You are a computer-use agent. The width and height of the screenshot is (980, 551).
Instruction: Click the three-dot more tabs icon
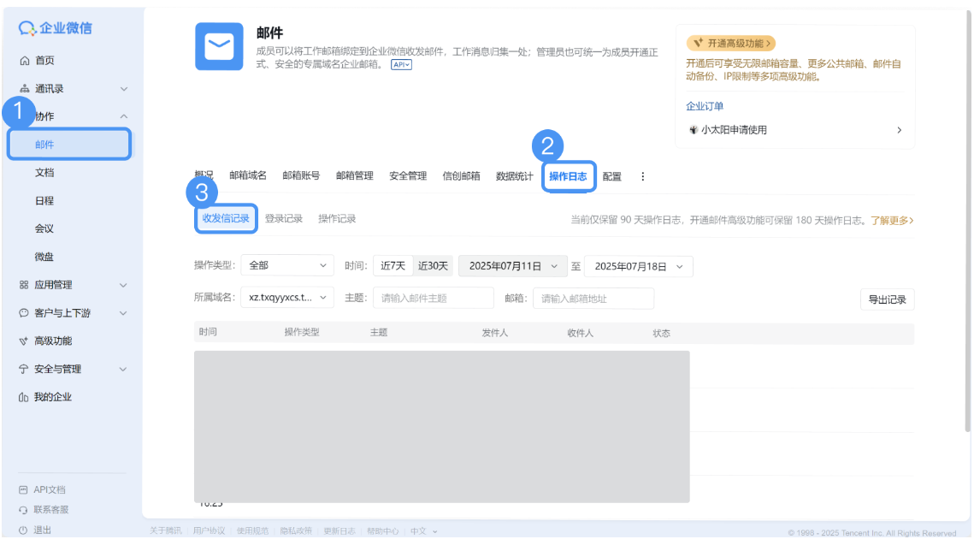642,177
